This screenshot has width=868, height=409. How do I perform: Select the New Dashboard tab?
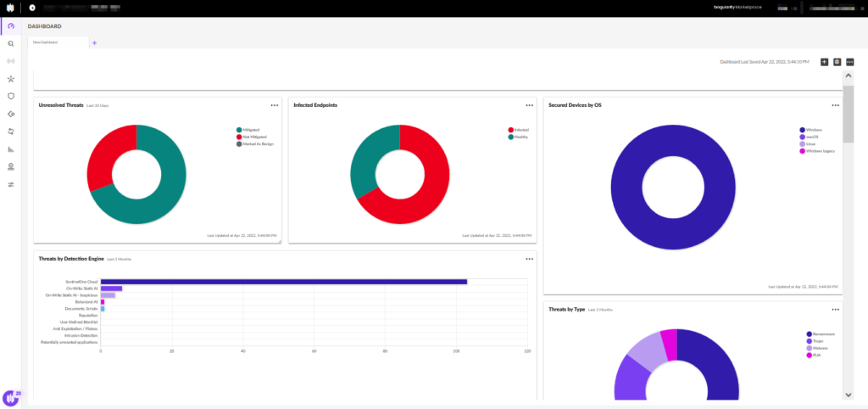coord(58,42)
